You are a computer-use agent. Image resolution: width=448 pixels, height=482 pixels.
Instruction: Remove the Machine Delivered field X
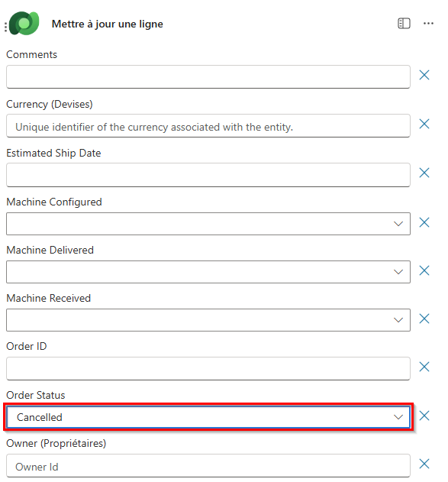pos(424,270)
